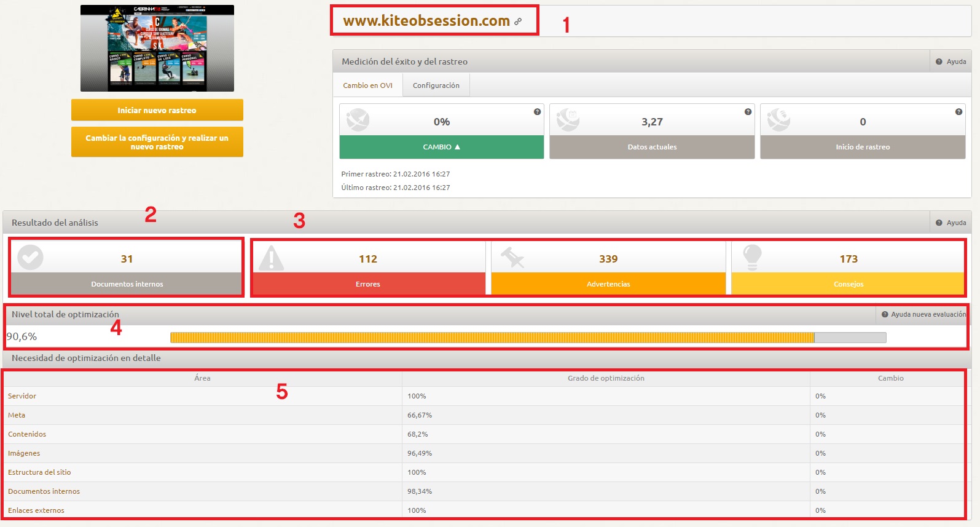Click the satellite icon in Datos actuales card
The height and width of the screenshot is (527, 980).
click(568, 119)
